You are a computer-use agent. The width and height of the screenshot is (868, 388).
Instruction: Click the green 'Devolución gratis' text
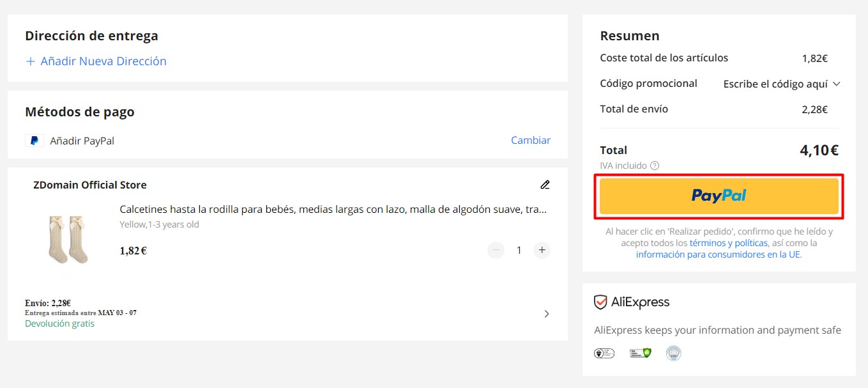(x=59, y=323)
